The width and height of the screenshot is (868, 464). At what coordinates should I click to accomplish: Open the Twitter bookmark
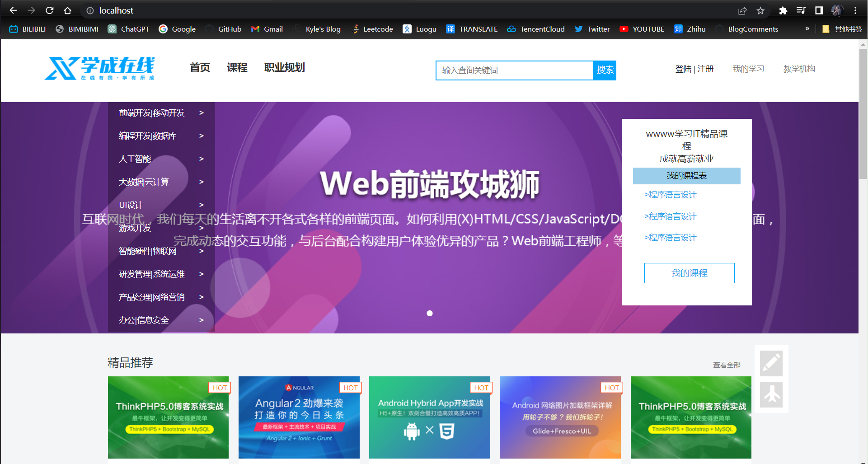592,29
